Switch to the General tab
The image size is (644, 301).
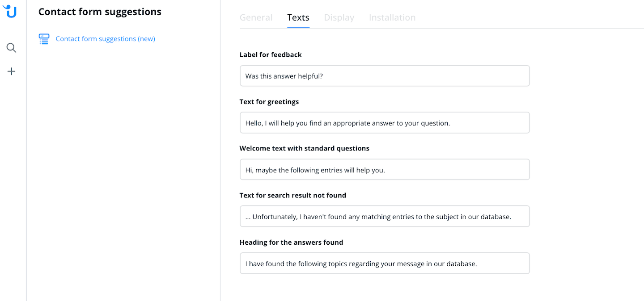[256, 17]
